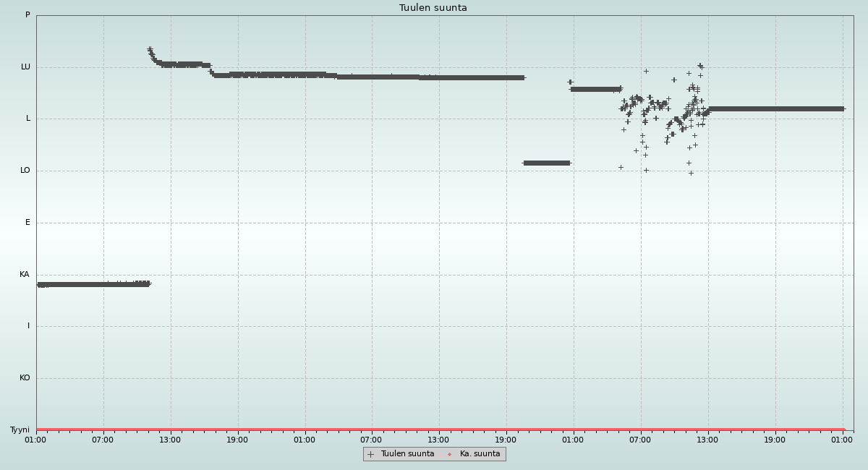Select the 'E' y-axis label
The width and height of the screenshot is (868, 470).
coord(27,223)
